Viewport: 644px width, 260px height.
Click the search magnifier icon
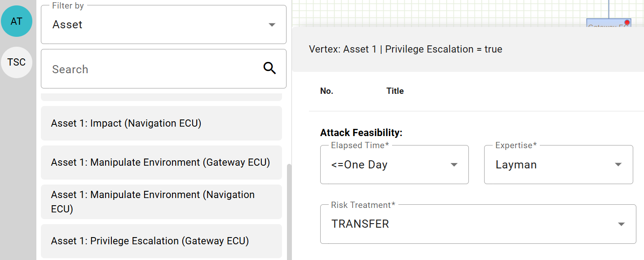269,68
